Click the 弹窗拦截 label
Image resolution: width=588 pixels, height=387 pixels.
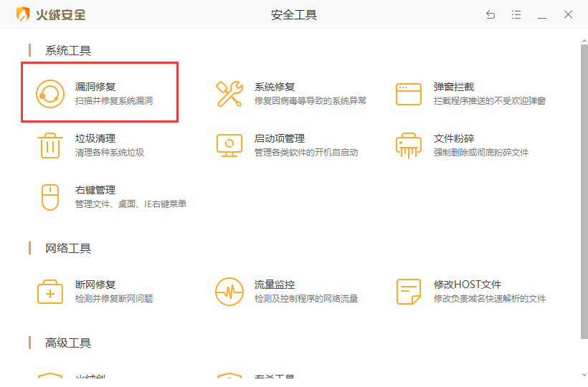(454, 87)
